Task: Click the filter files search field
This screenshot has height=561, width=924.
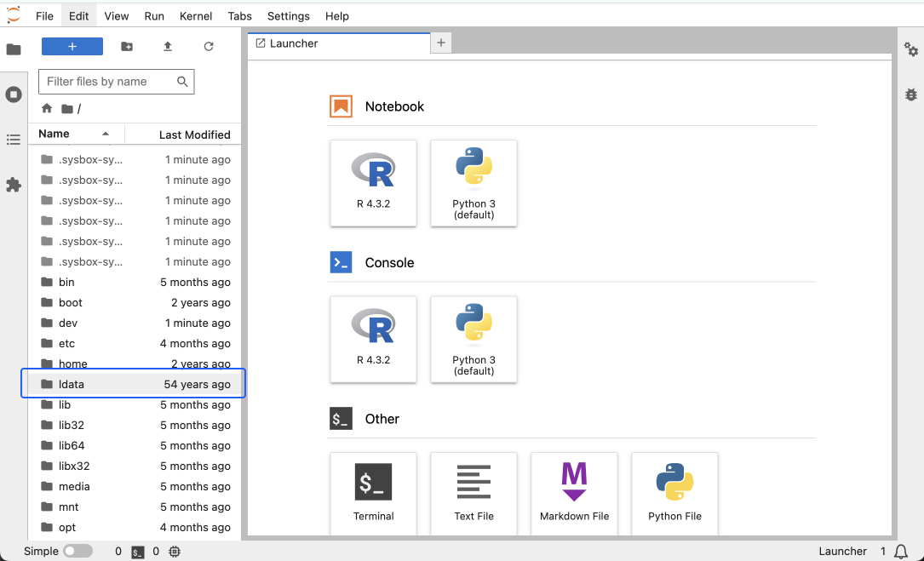Action: [116, 82]
